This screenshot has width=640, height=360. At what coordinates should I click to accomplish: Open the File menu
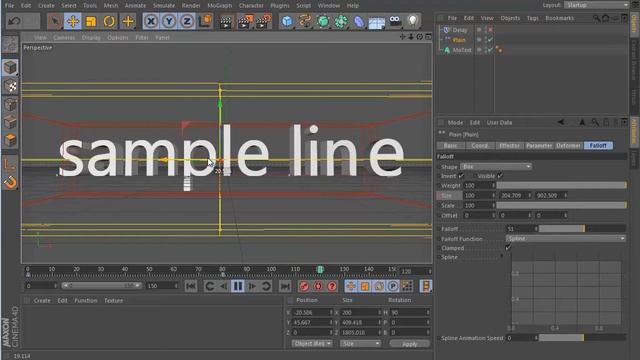coord(9,6)
